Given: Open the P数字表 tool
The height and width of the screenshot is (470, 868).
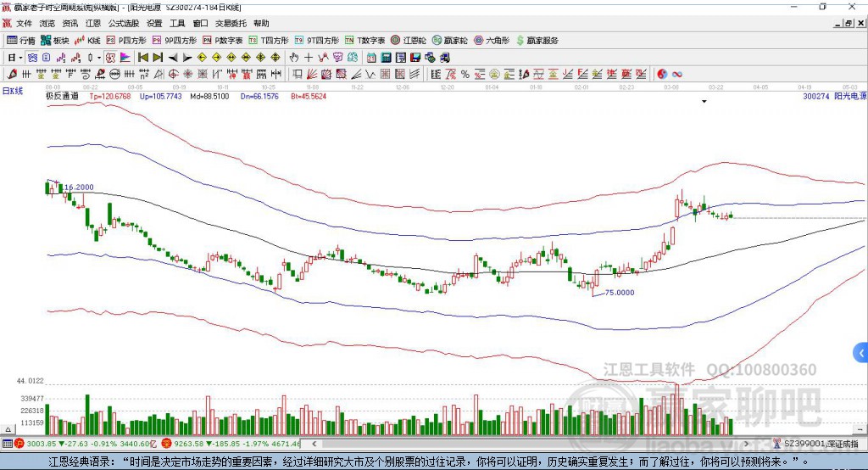Looking at the screenshot, I should tap(223, 41).
